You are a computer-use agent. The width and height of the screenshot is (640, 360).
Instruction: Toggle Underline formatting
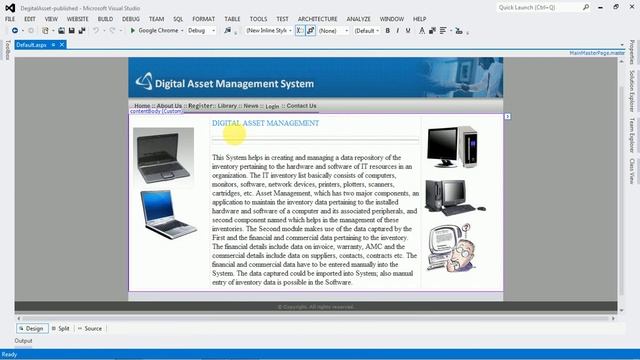pyautogui.click(x=408, y=31)
